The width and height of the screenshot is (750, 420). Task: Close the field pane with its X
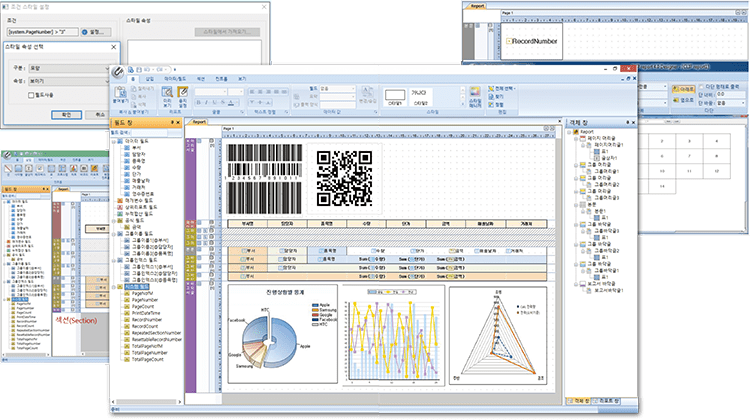(178, 123)
